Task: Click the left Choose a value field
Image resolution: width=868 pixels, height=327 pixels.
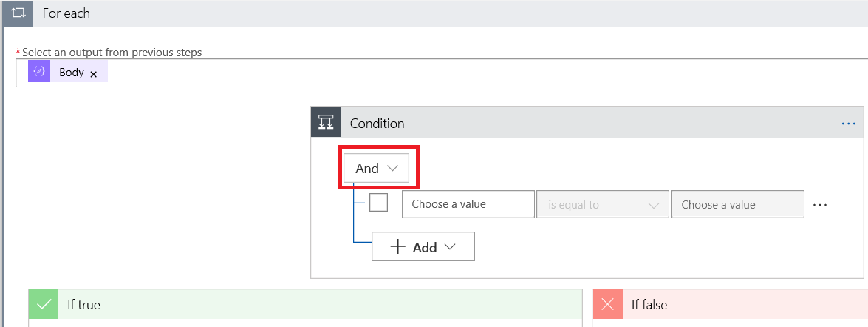Action: [468, 204]
